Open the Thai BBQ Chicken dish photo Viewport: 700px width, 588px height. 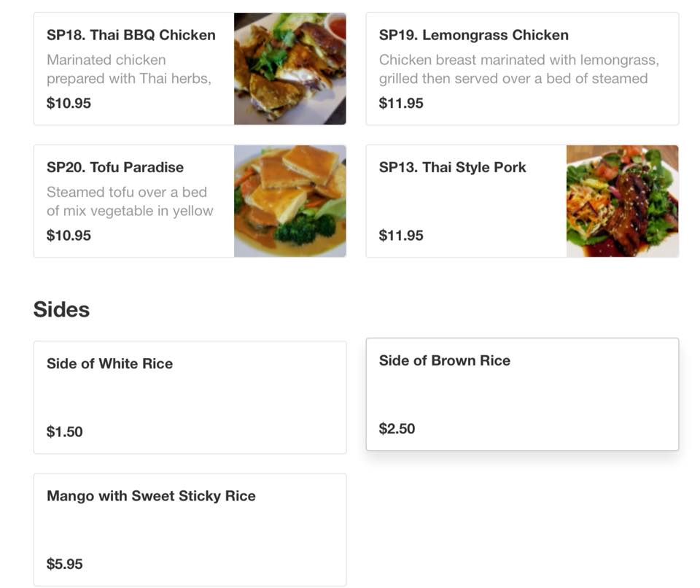(x=289, y=69)
